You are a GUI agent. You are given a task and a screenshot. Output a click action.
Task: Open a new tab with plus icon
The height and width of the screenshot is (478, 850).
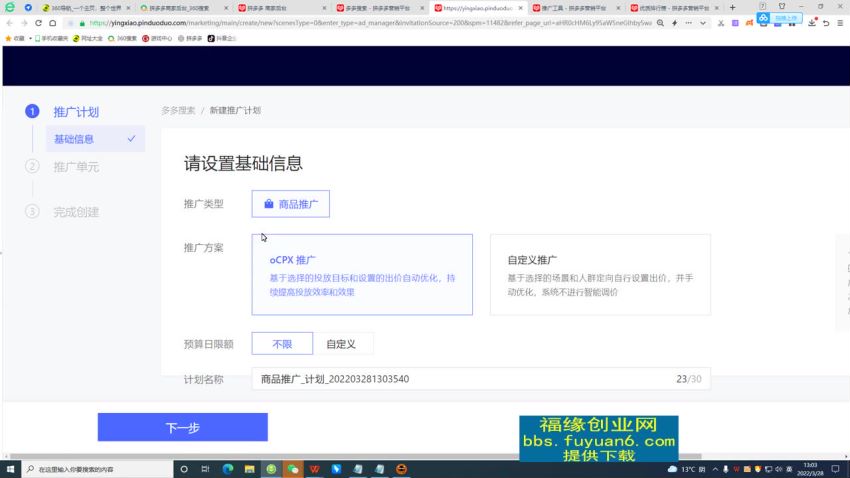tap(733, 7)
